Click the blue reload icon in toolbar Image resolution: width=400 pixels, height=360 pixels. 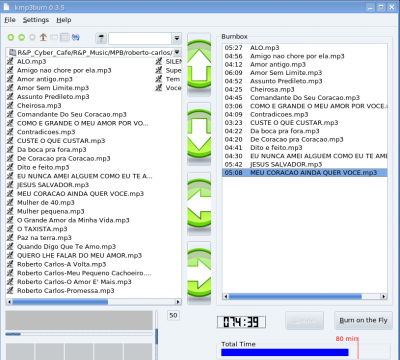pos(76,37)
